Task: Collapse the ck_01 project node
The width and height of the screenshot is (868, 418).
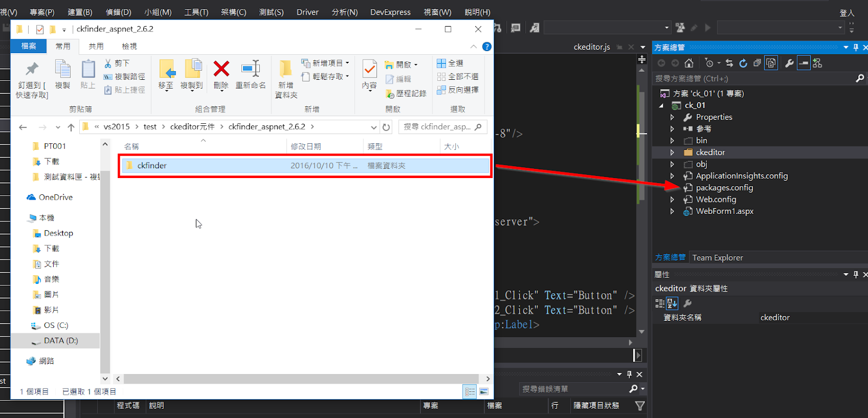Action: pos(661,105)
